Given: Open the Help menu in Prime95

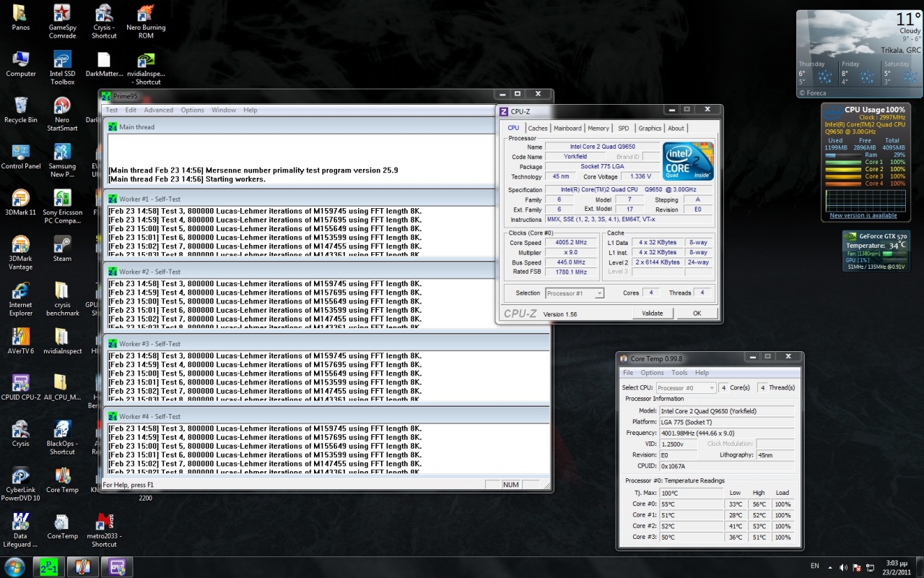Looking at the screenshot, I should tap(250, 110).
